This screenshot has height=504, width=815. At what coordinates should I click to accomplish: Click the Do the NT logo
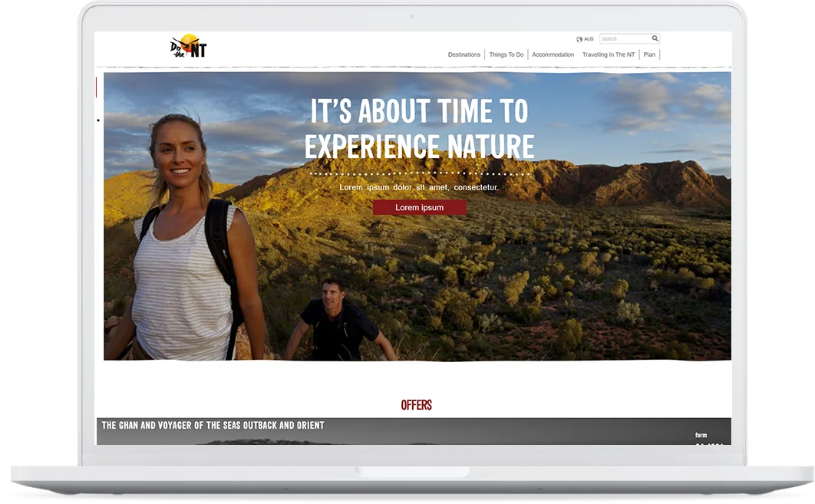[189, 48]
